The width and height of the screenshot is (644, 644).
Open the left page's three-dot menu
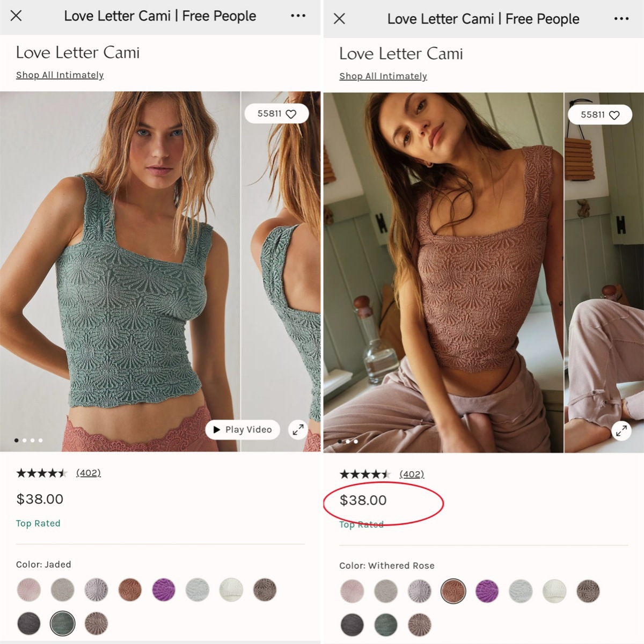click(x=298, y=16)
